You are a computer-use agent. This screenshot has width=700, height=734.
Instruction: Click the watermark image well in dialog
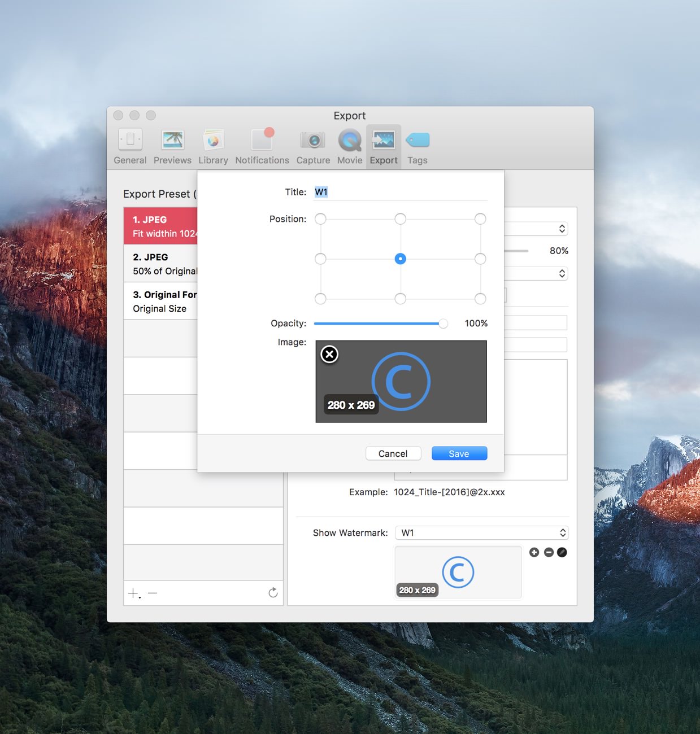click(x=401, y=381)
